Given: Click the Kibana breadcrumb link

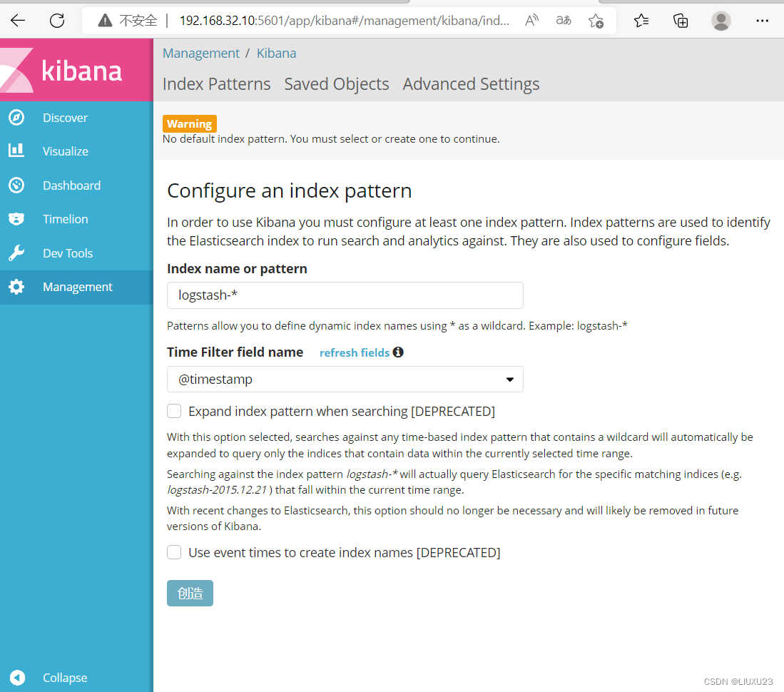Looking at the screenshot, I should coord(277,53).
